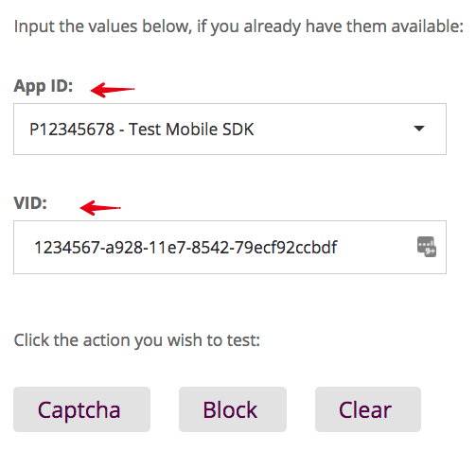This screenshot has height=451, width=476.
Task: Click the 'Input the values below' instruction text
Action: click(x=238, y=26)
